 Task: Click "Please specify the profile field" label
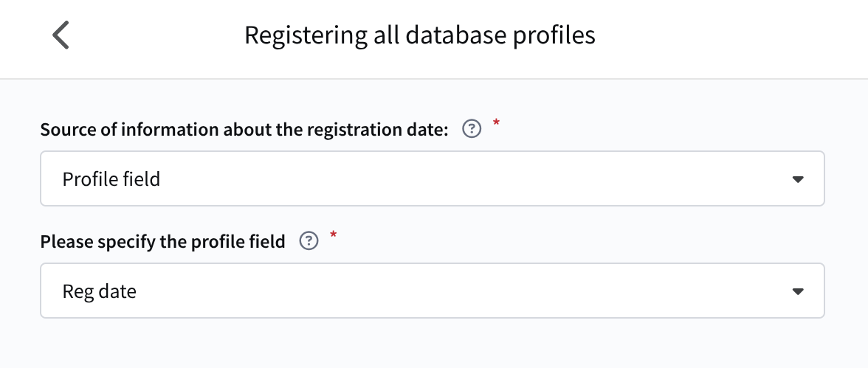(x=162, y=241)
